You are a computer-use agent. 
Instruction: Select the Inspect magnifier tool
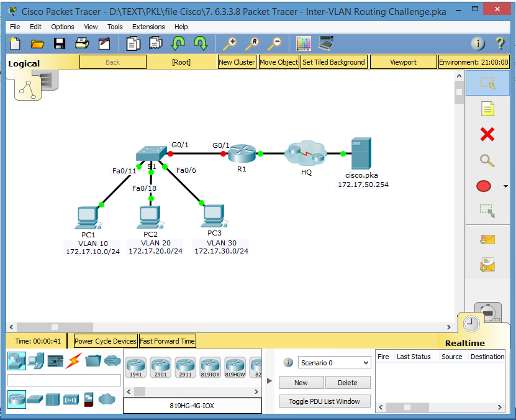[x=487, y=161]
